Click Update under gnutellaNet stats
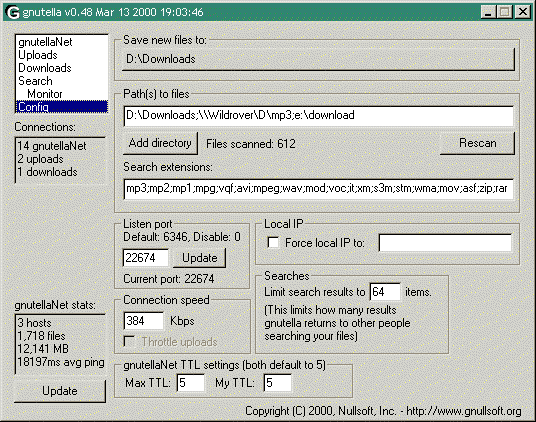This screenshot has height=422, width=536. tap(60, 391)
